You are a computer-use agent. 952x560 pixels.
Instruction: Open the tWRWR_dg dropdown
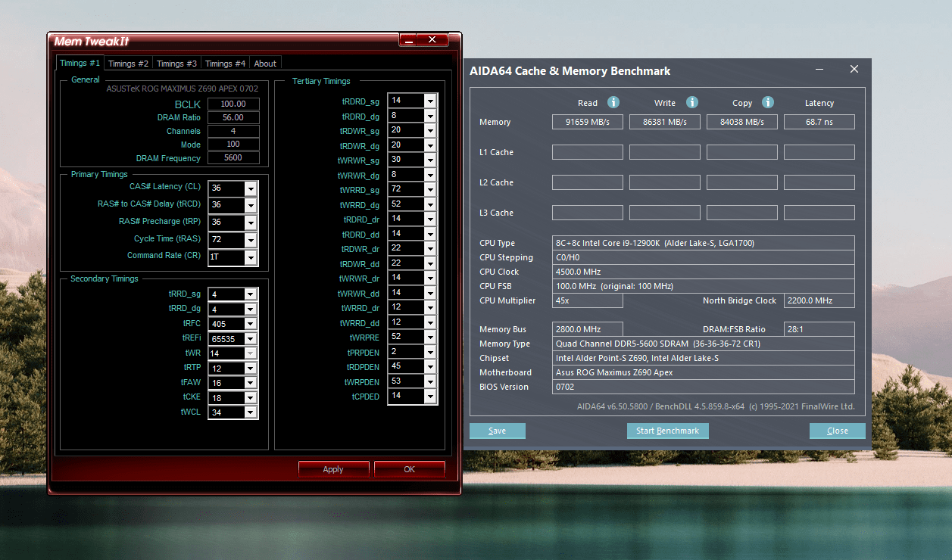(430, 175)
